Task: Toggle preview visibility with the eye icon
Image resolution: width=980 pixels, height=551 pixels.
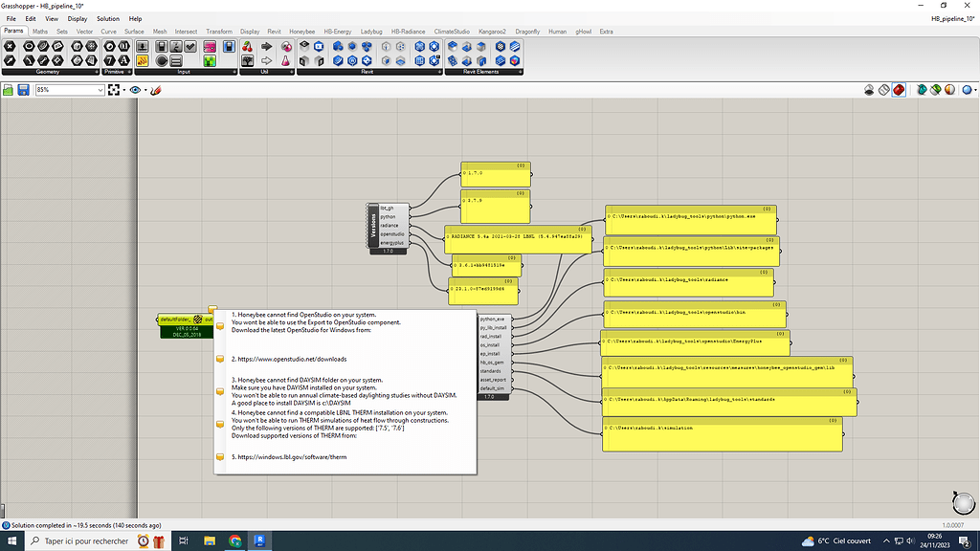Action: [135, 89]
